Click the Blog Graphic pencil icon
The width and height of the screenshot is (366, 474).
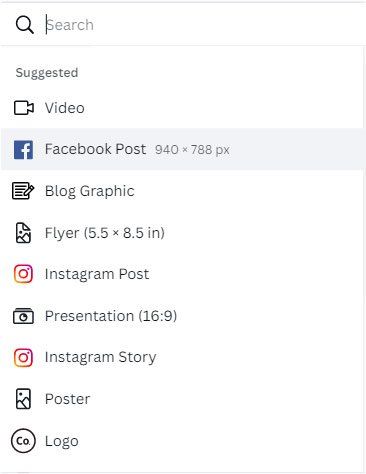[x=23, y=191]
